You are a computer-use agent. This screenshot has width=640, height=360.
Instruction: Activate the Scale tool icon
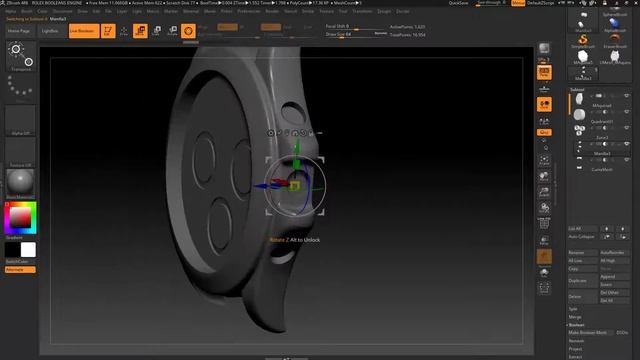click(156, 31)
